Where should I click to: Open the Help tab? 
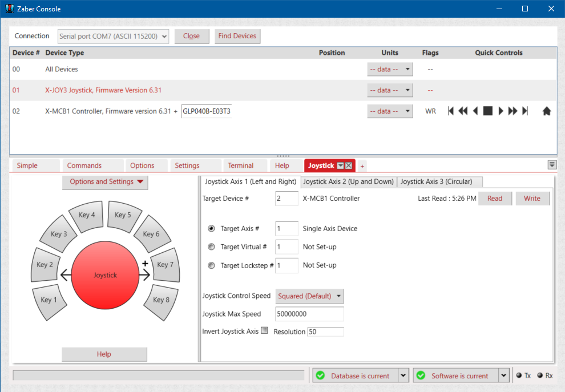pos(286,165)
